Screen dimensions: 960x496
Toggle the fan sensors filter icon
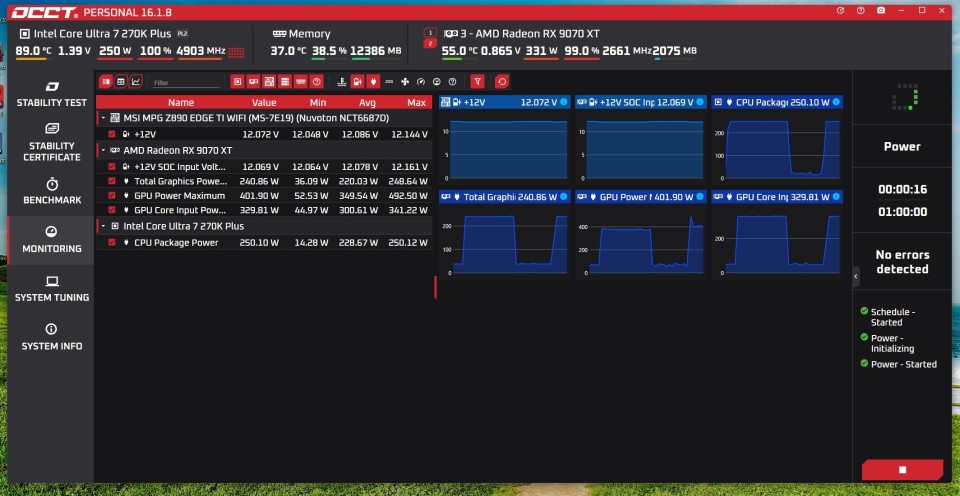(405, 81)
